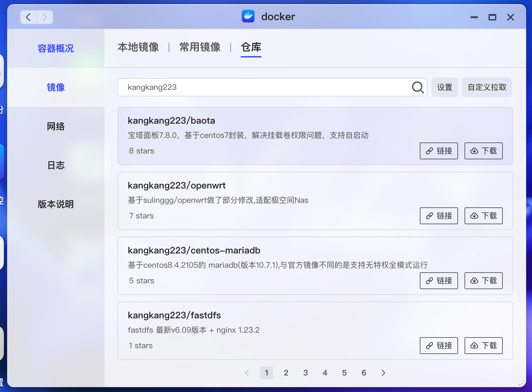Download the kangkang223/centos-mariadb image
The image size is (532, 392).
tap(484, 281)
